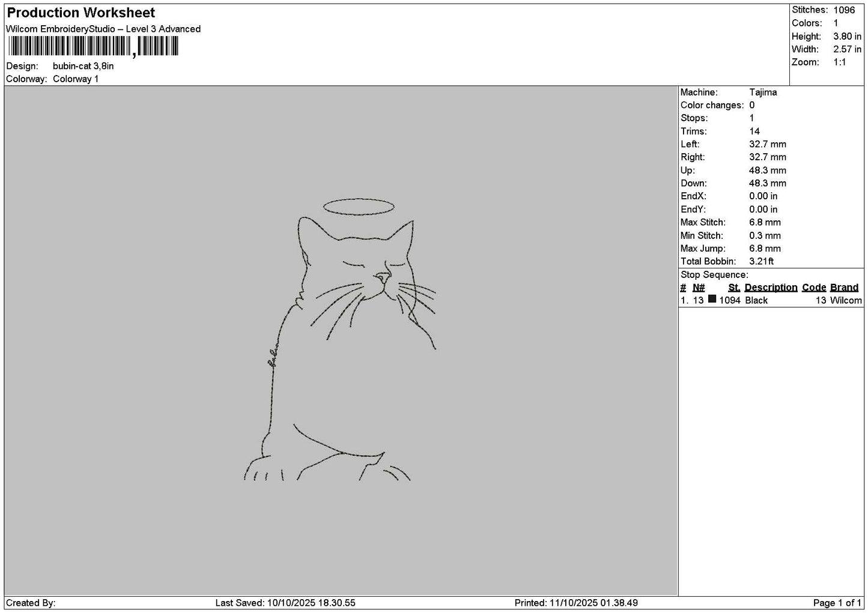Click the Brand column header
868x613 pixels.
pos(845,288)
